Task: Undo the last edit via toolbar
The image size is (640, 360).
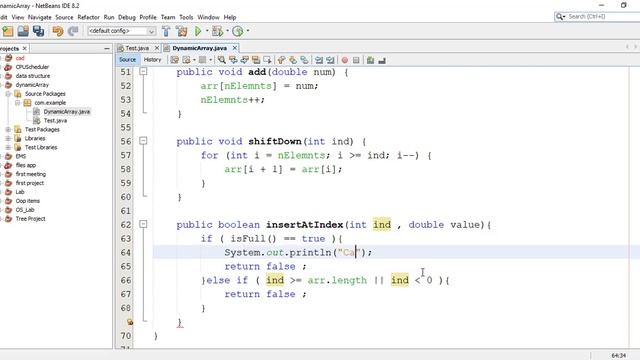Action: [x=58, y=31]
